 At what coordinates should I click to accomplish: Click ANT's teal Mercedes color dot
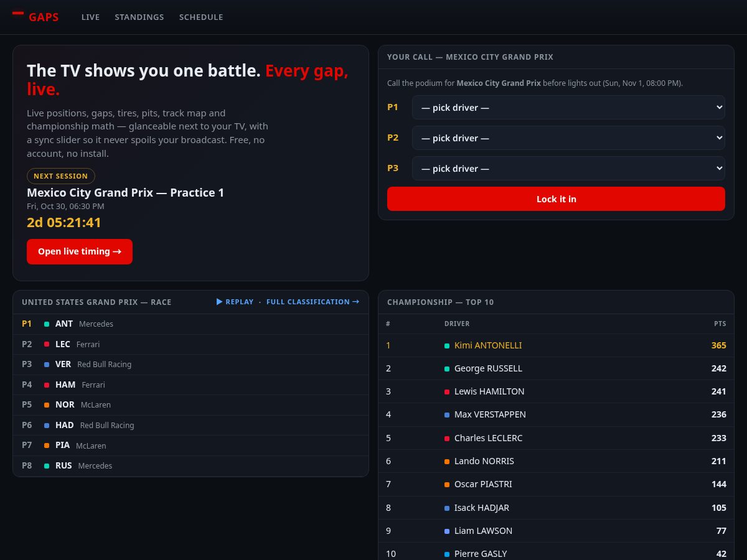(47, 324)
